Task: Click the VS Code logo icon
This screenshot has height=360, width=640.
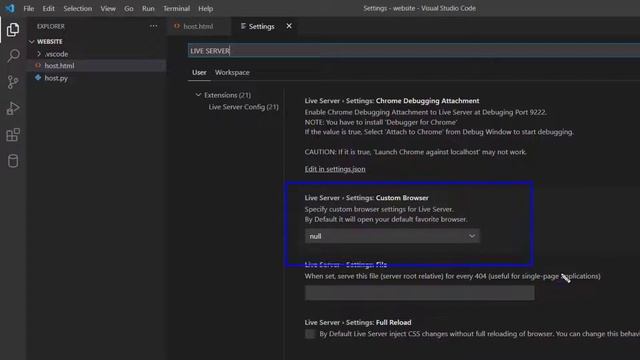Action: pyautogui.click(x=10, y=8)
